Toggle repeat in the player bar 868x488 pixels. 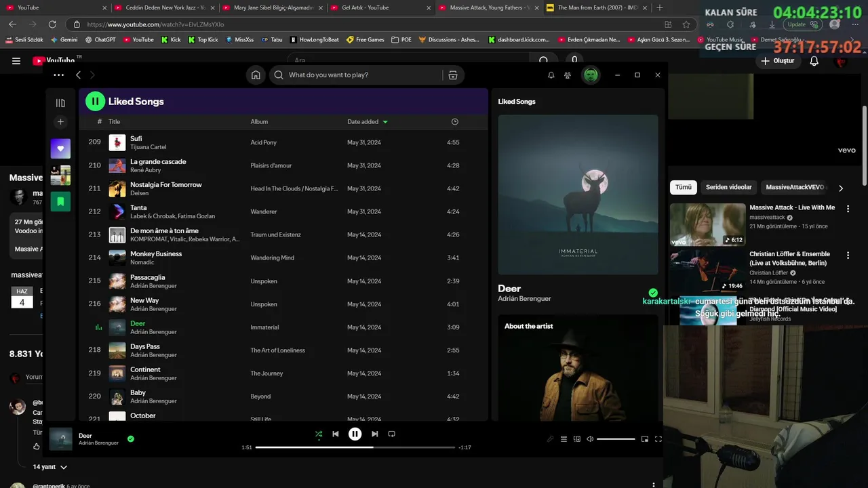[391, 434]
